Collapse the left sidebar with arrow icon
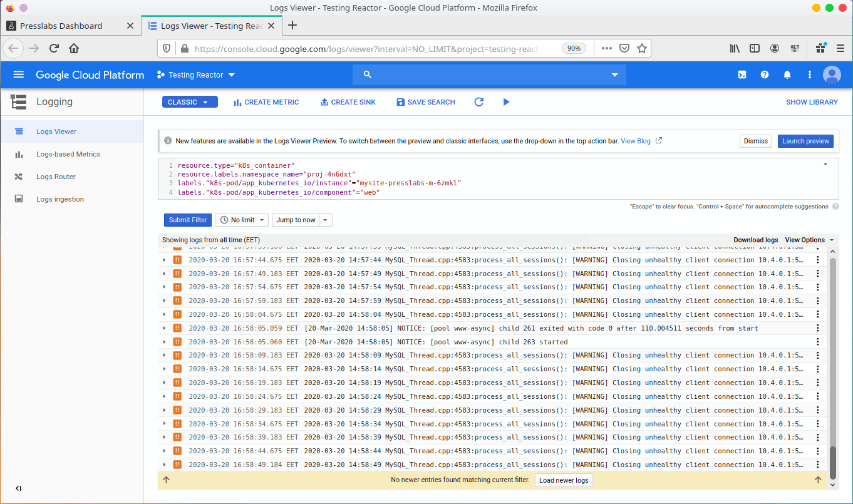853x504 pixels. pos(19,488)
